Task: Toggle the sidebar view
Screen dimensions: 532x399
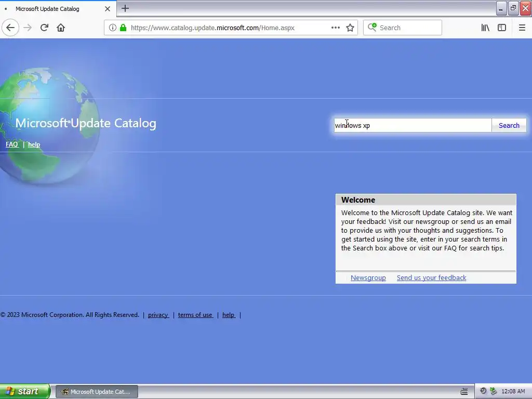Action: [502, 28]
